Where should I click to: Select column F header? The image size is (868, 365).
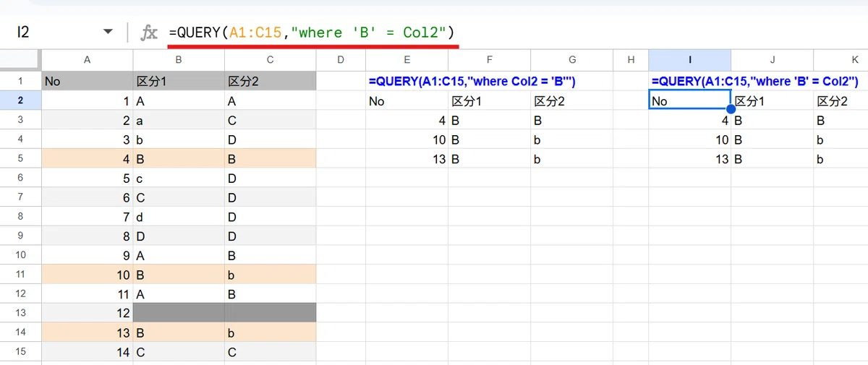[x=489, y=60]
